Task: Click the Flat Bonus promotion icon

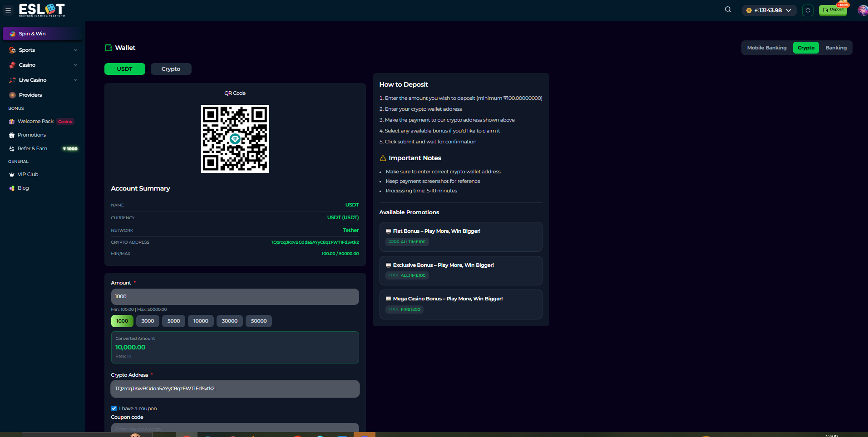Action: 389,231
